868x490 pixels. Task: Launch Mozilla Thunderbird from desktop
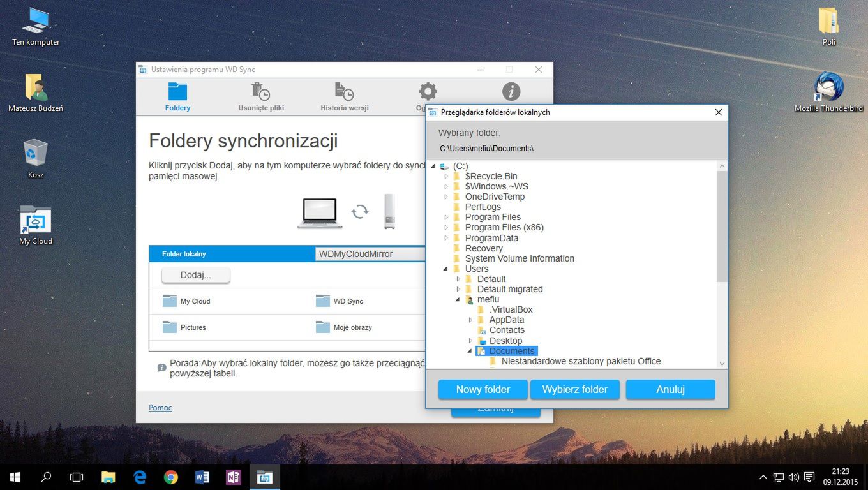coord(828,93)
